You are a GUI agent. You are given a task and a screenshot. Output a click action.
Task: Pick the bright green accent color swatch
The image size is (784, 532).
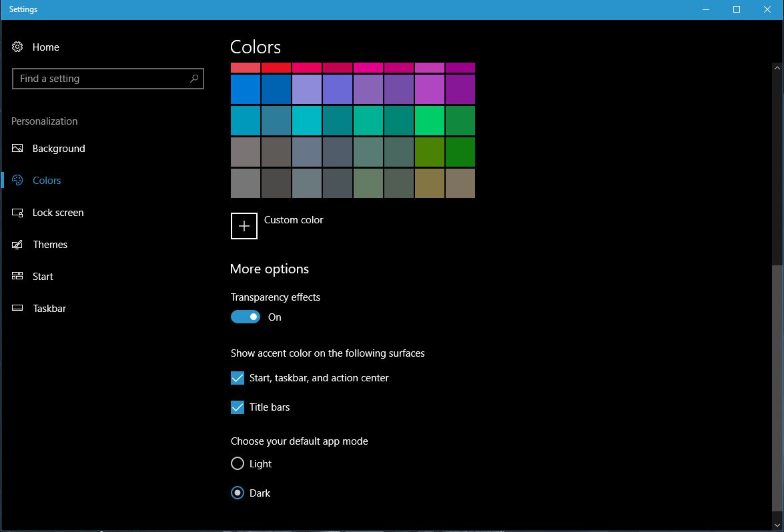[430, 121]
